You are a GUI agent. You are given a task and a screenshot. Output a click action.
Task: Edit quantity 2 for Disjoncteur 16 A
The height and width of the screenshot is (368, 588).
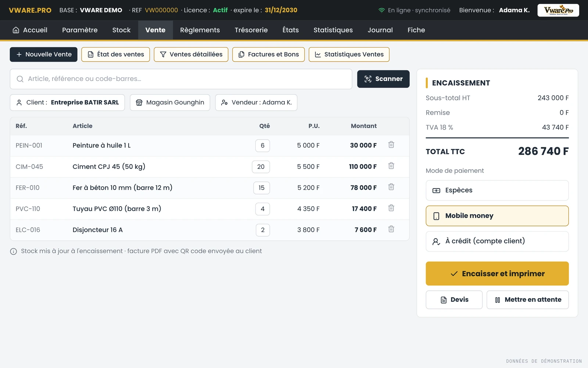coord(263,230)
